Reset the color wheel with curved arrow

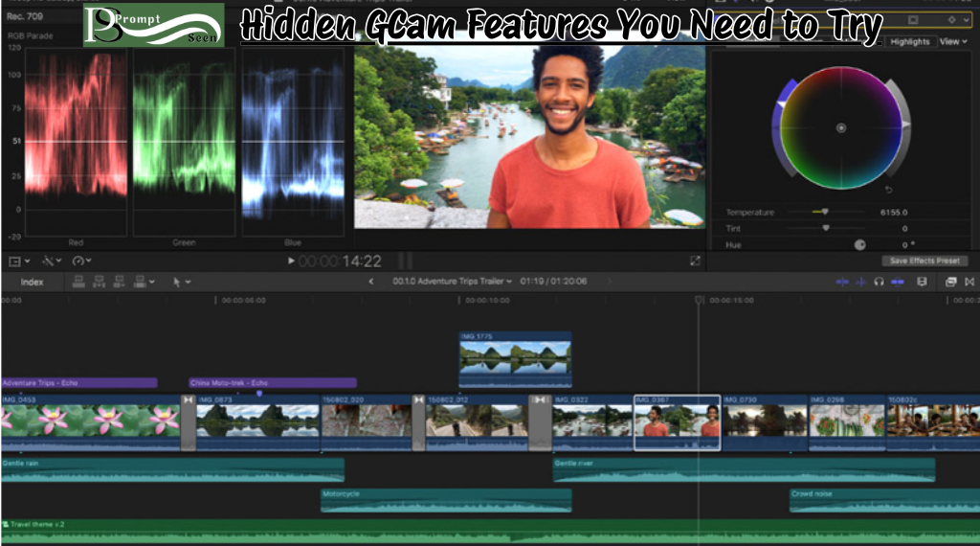pos(889,189)
